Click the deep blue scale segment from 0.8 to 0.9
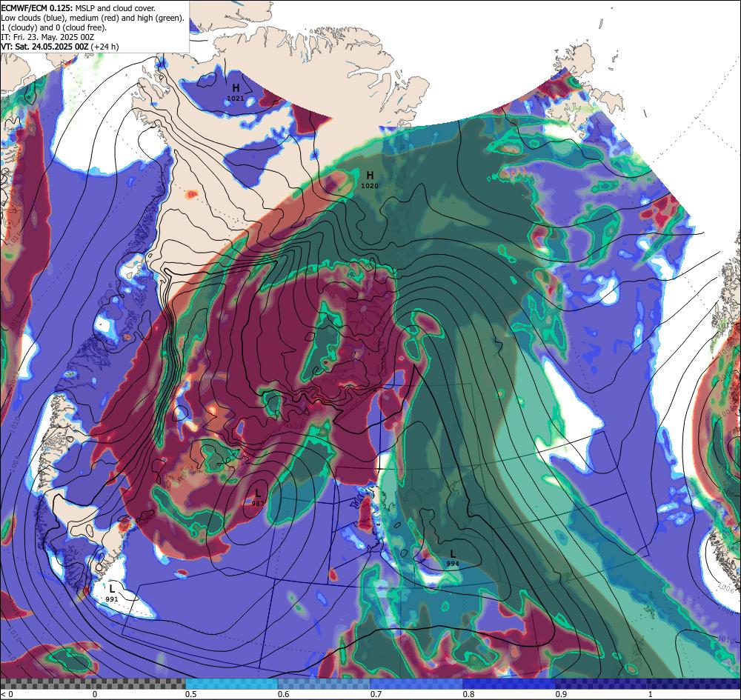Screen dimensions: 741x700 [510, 684]
